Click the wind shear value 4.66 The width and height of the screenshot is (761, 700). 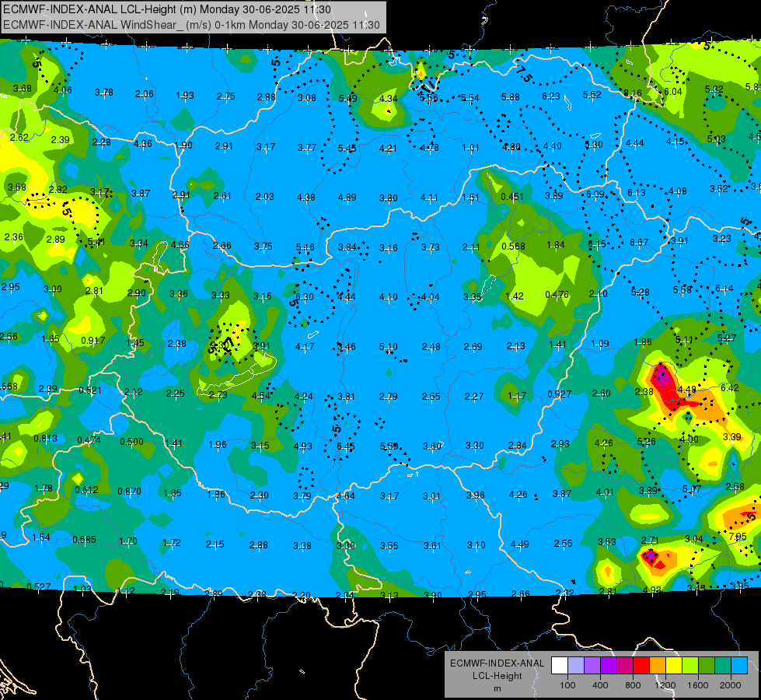point(180,245)
